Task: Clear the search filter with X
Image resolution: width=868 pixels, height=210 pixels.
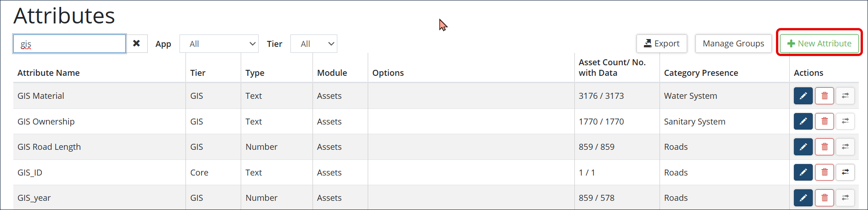Action: pyautogui.click(x=137, y=44)
